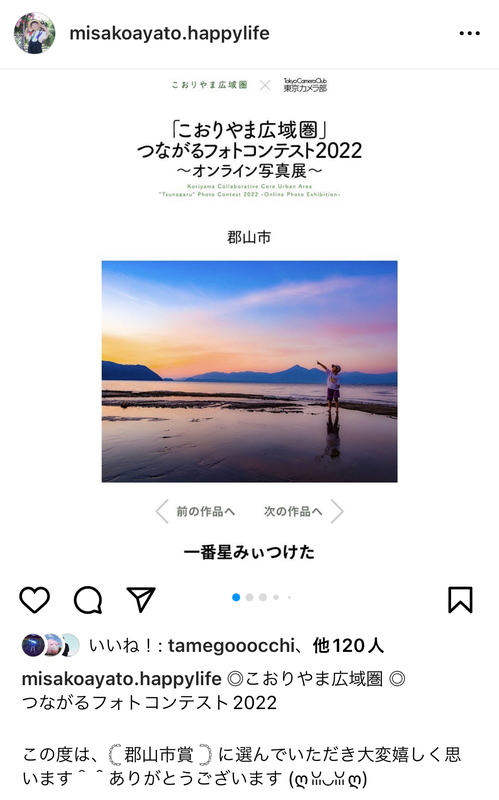
Task: Open comments with the speech bubble icon
Action: [x=88, y=599]
